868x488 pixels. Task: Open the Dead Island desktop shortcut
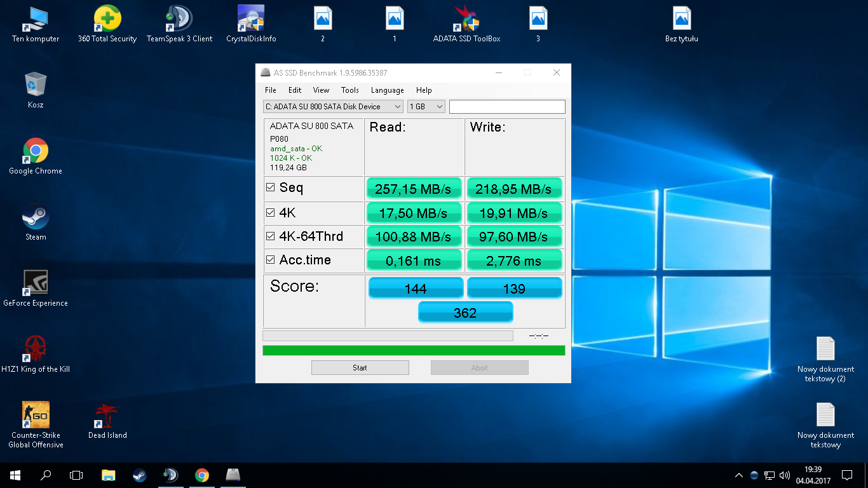[x=107, y=421]
